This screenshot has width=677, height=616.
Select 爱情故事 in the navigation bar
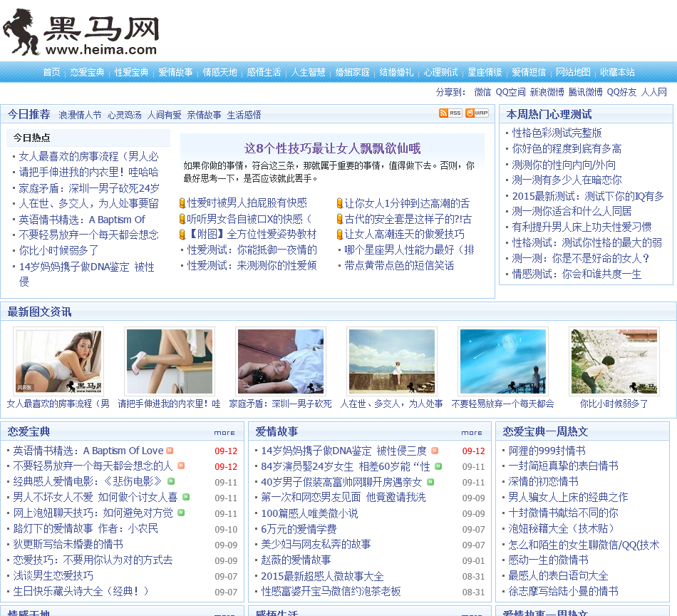tap(175, 72)
